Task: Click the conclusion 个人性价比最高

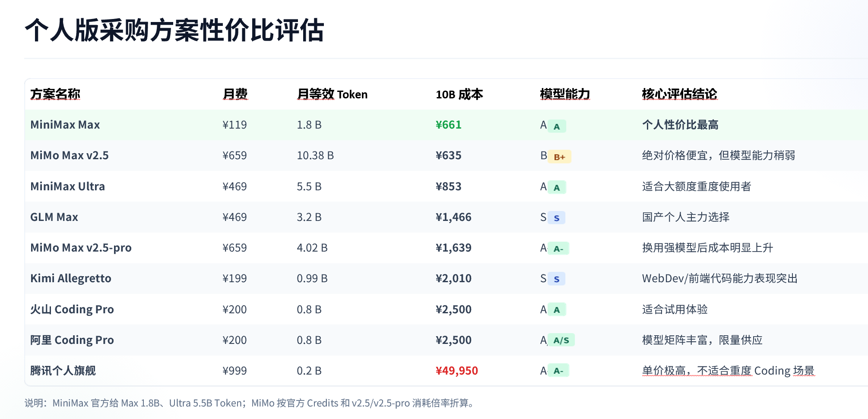Action: [x=680, y=125]
